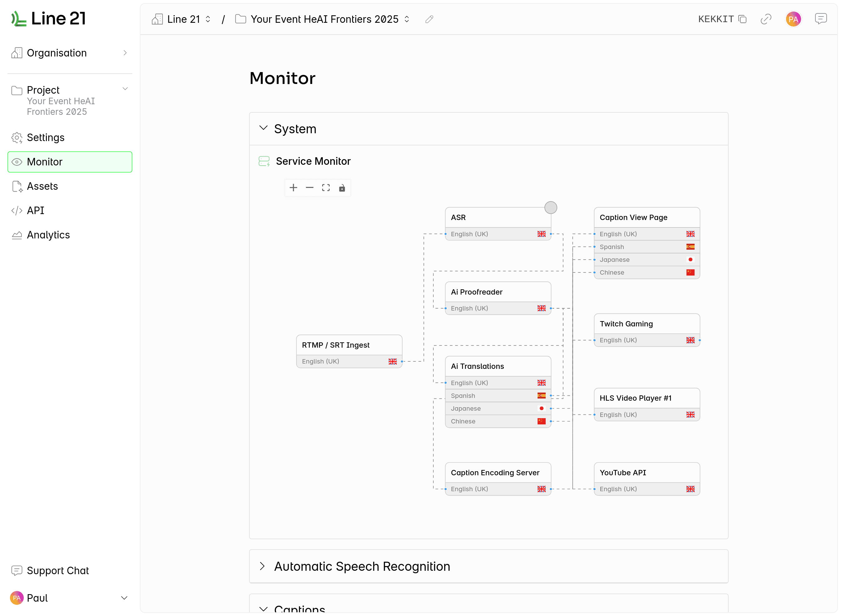Zoom in the service monitor graph
Viewport: 841px width, 616px height.
click(x=293, y=188)
